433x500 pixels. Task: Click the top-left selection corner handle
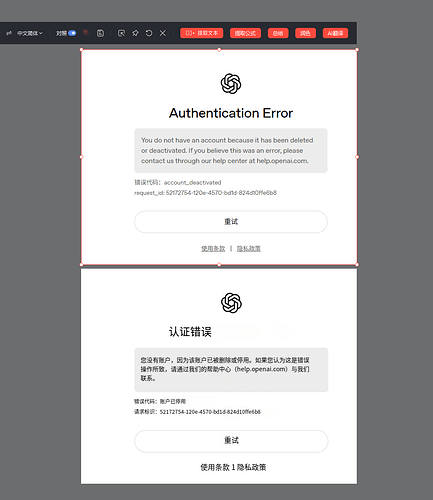[81, 50]
